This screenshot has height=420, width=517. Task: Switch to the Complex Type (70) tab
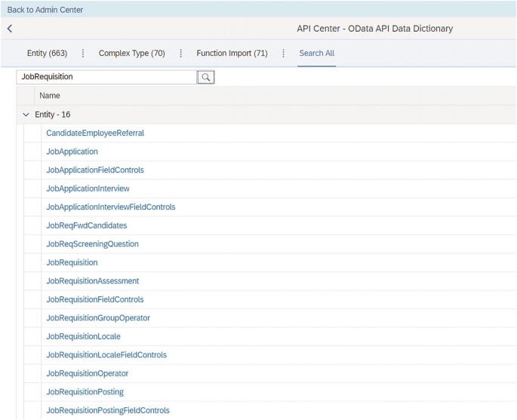point(131,54)
